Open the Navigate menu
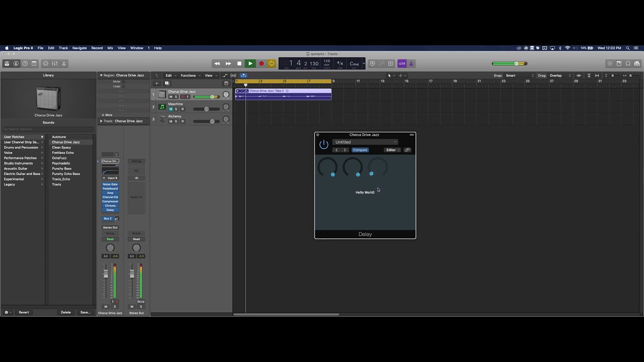The height and width of the screenshot is (362, 644). (79, 48)
